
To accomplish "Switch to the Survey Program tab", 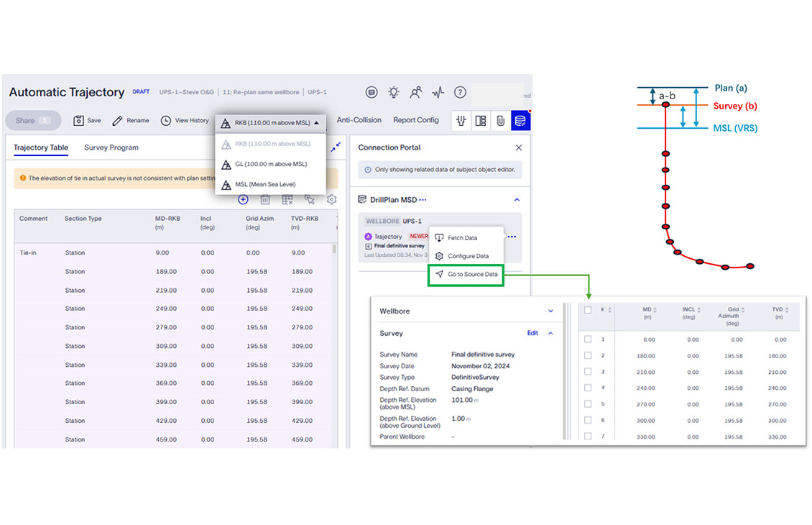I will click(x=111, y=147).
